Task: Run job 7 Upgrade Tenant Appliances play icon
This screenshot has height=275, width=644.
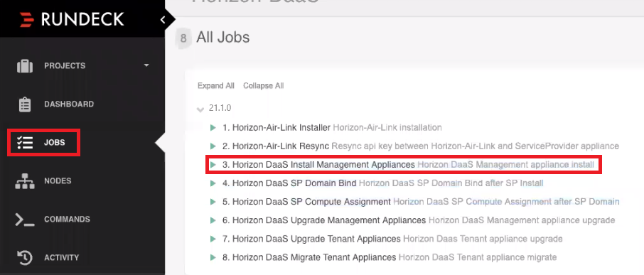Action: (213, 239)
